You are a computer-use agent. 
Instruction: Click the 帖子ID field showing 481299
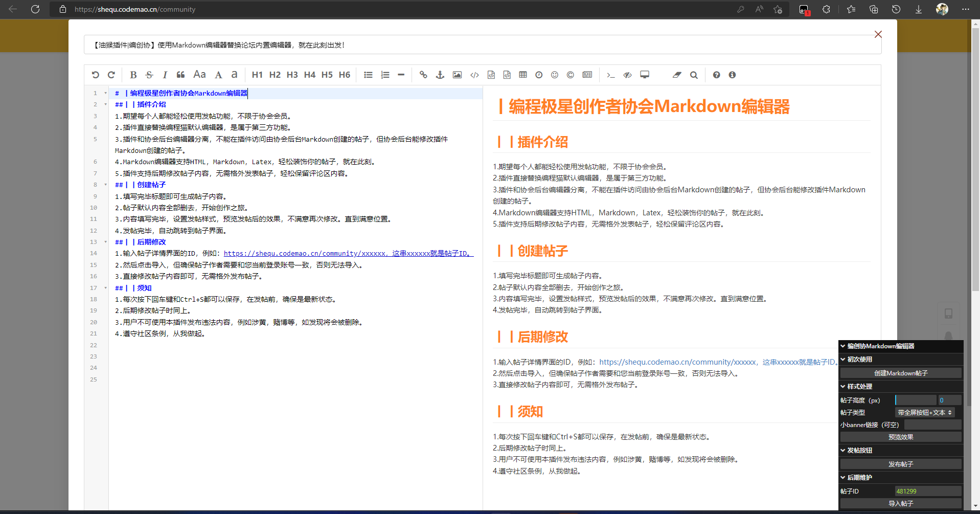928,491
